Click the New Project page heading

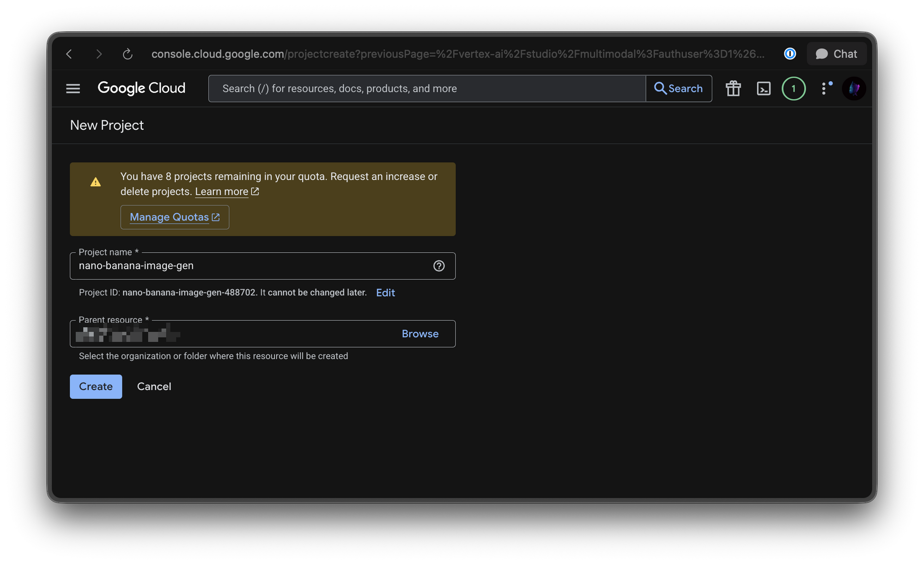click(107, 125)
